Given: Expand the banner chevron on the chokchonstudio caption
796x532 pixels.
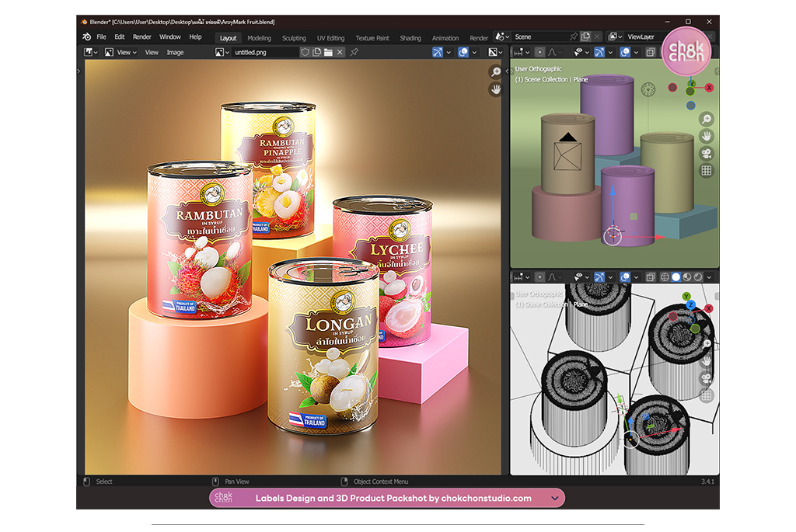Looking at the screenshot, I should (555, 498).
